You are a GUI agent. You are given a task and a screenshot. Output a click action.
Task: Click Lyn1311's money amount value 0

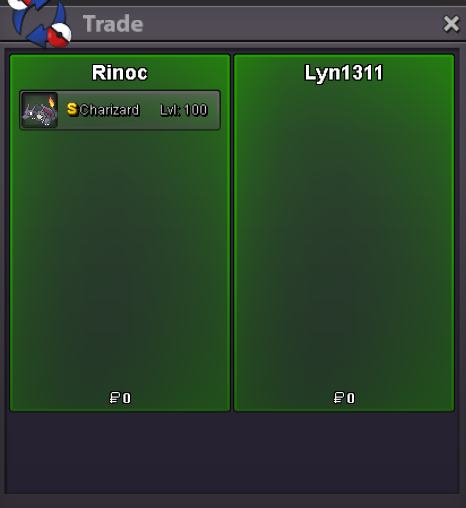point(351,398)
